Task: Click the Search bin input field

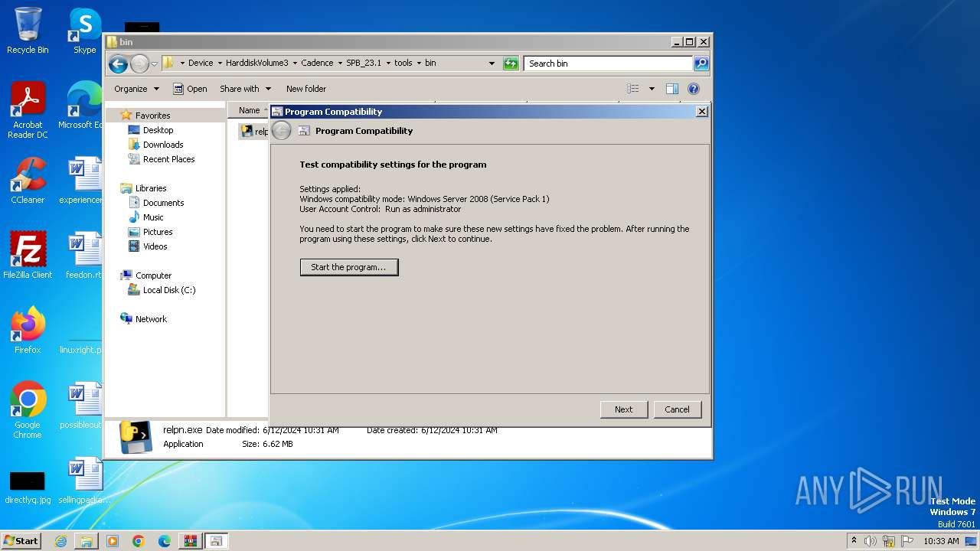Action: pos(609,64)
